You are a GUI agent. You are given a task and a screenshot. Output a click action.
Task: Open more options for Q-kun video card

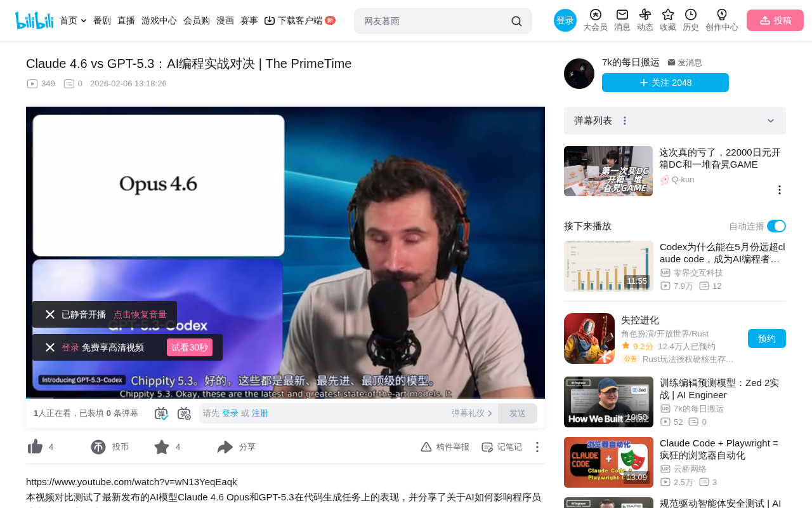[780, 190]
